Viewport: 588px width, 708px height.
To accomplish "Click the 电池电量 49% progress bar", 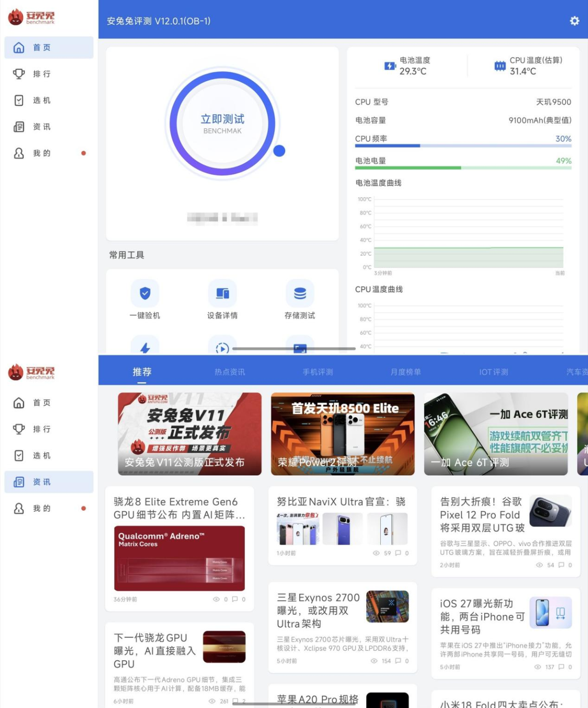I will click(463, 168).
